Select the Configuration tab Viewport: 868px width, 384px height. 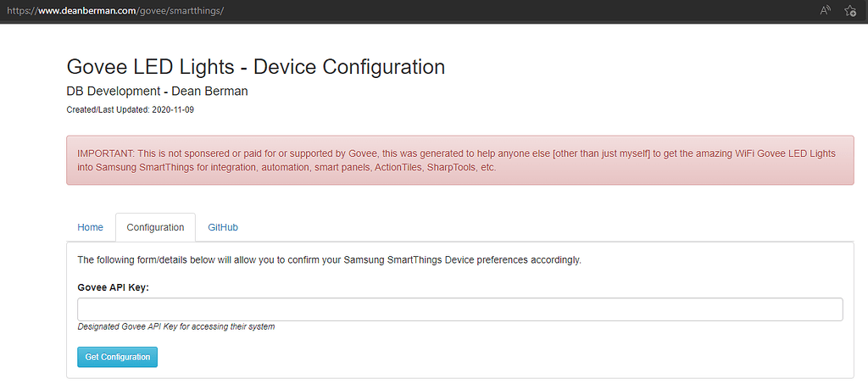155,227
